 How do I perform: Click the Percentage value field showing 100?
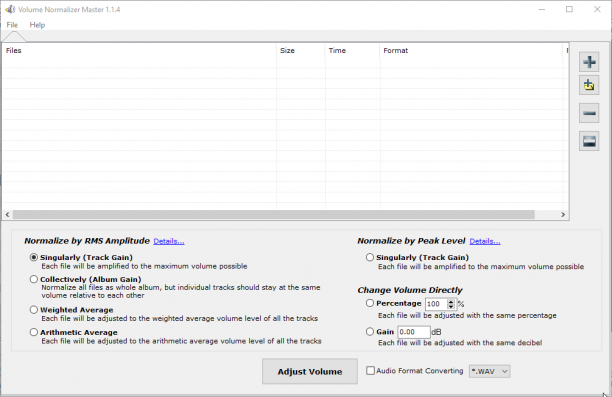[x=436, y=304]
